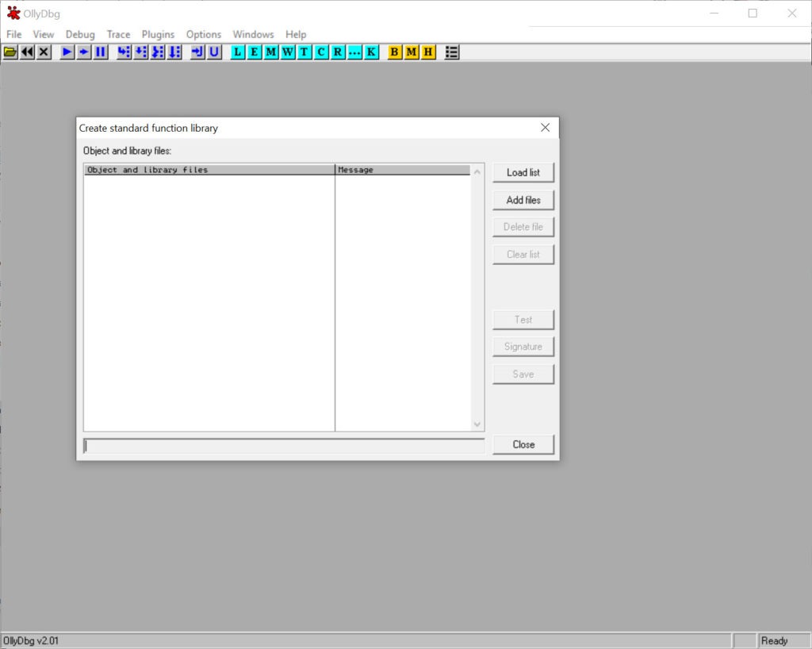The width and height of the screenshot is (812, 649).
Task: Click the Clear list button
Action: tap(523, 255)
